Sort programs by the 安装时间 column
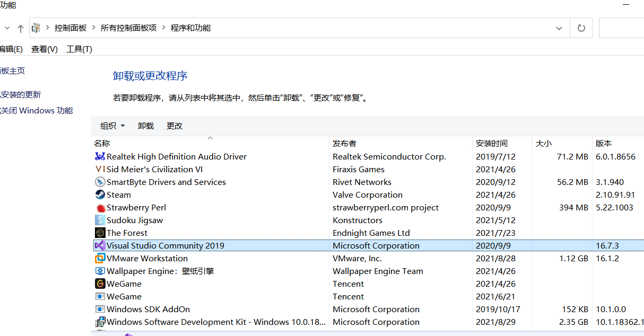644x336 pixels. (492, 143)
